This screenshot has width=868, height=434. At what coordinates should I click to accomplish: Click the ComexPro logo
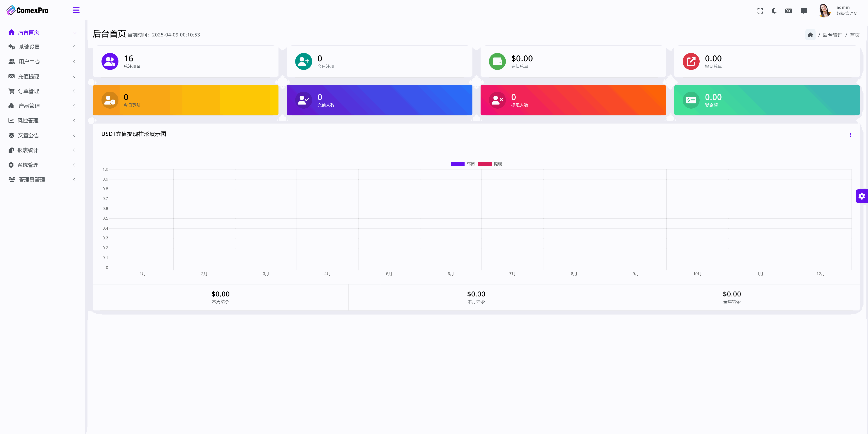[27, 10]
